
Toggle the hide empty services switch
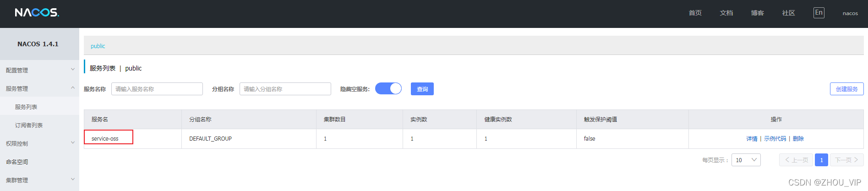click(388, 88)
